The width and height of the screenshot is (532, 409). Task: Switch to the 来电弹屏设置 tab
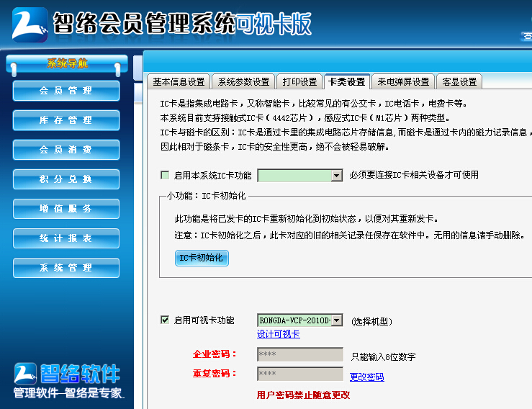tap(403, 82)
